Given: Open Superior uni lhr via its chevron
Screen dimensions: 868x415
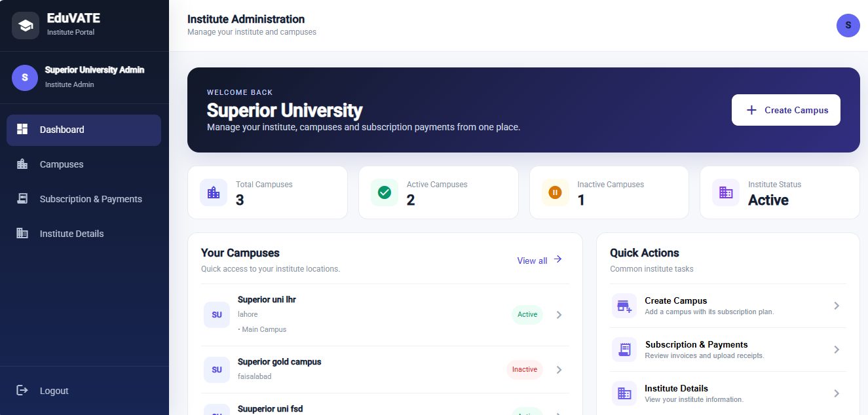Looking at the screenshot, I should (559, 315).
